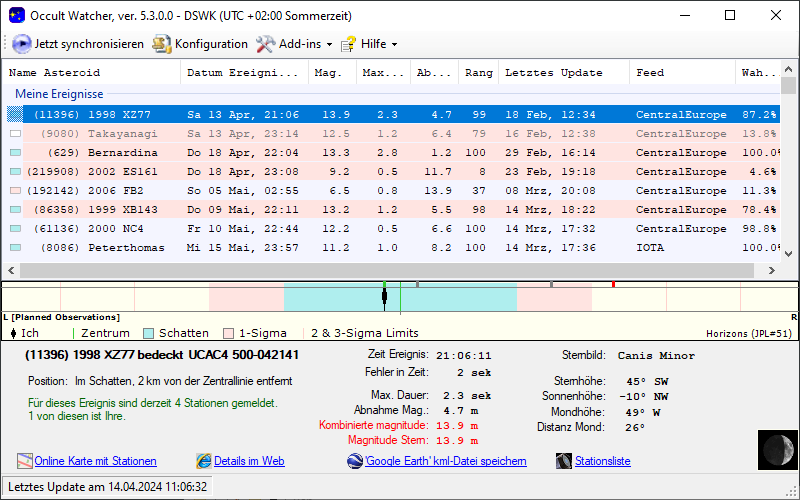
Task: Click the Internet Explorer web details icon
Action: click(204, 461)
